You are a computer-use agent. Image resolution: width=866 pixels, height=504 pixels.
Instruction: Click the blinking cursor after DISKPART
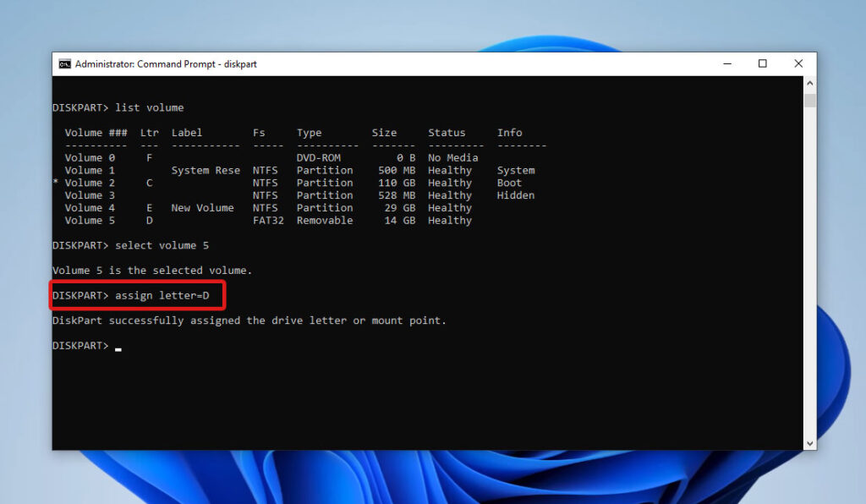click(x=117, y=348)
